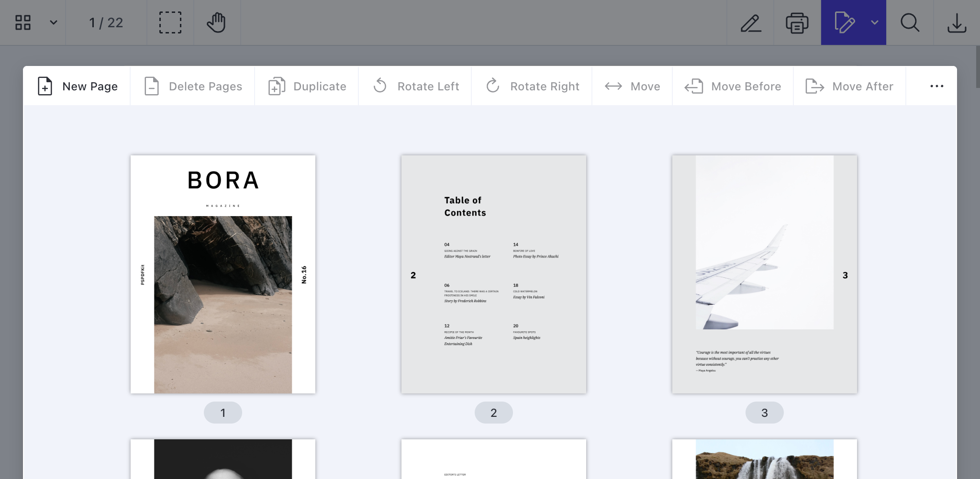Viewport: 980px width, 479px height.
Task: Open the annotate pen tool
Action: [751, 22]
